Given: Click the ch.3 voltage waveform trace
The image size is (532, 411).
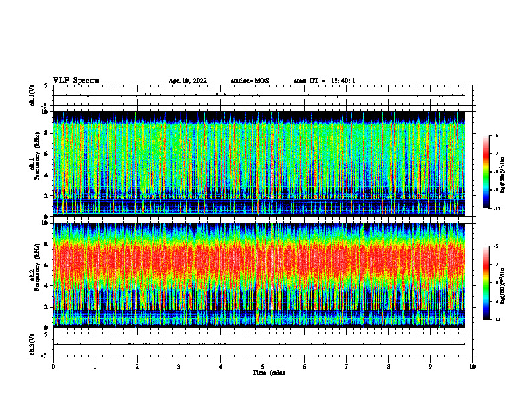Looking at the screenshot, I should pyautogui.click(x=259, y=345).
